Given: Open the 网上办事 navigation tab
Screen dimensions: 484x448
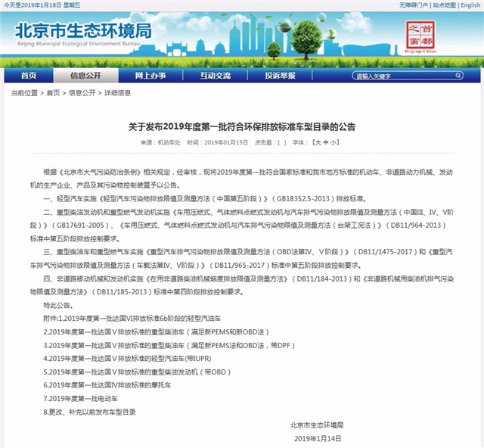Looking at the screenshot, I should 150,76.
